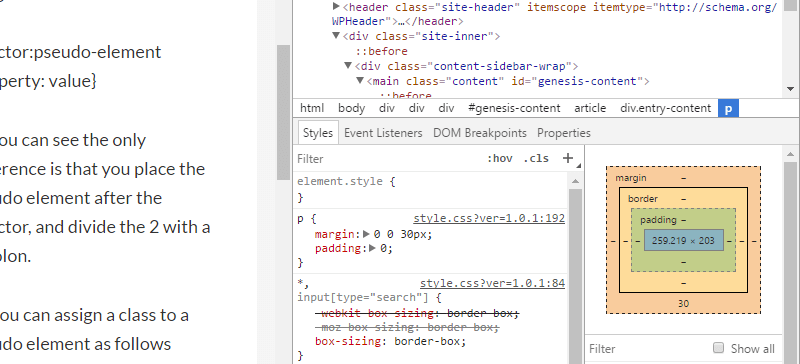The height and width of the screenshot is (364, 800).
Task: Focus the computed Filter field
Action: tap(648, 349)
